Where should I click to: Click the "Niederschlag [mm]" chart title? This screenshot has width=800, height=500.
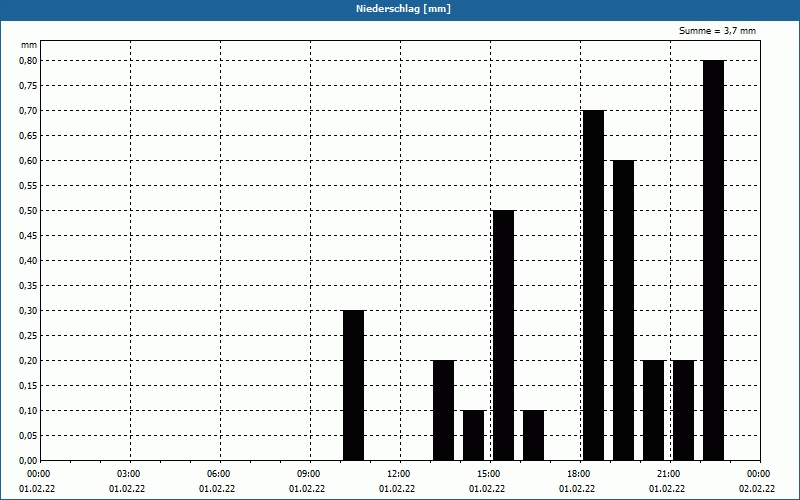403,9
